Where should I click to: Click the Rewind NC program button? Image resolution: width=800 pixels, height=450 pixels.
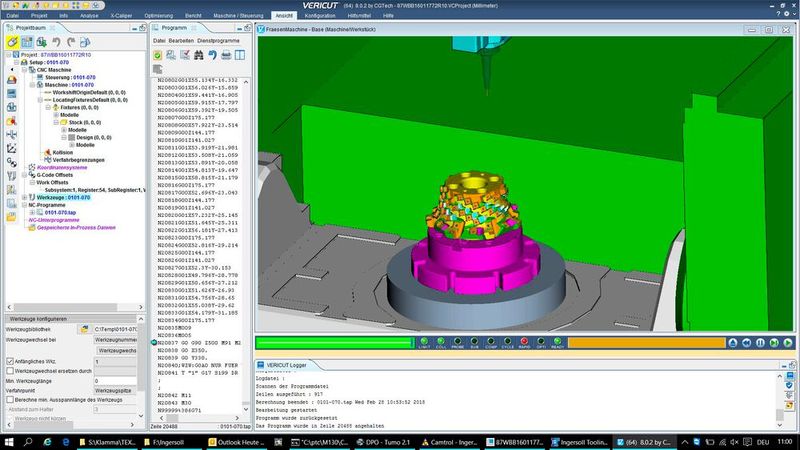(x=746, y=343)
